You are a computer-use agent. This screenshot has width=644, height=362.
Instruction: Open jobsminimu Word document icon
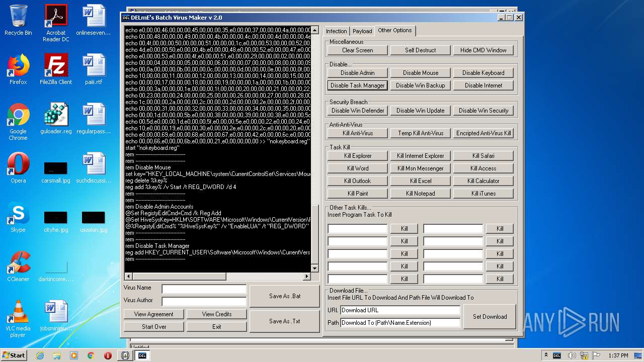(56, 316)
